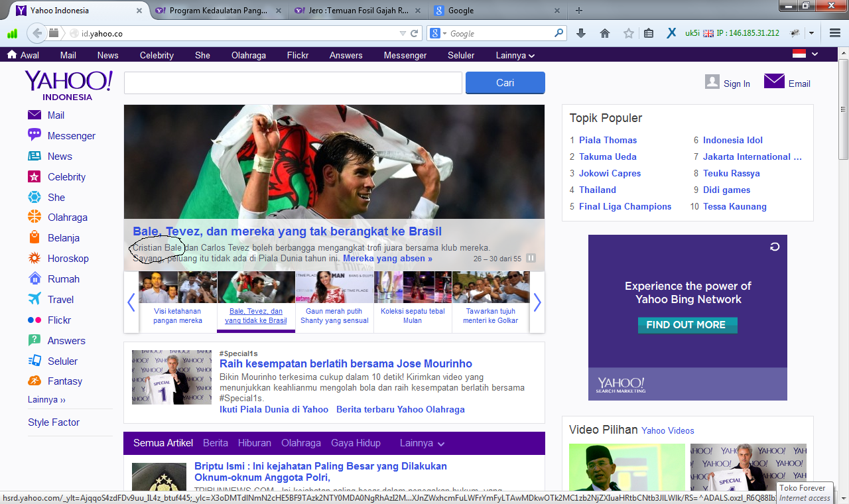Click the FIND OUT MORE ad button
The image size is (849, 504).
click(x=687, y=325)
